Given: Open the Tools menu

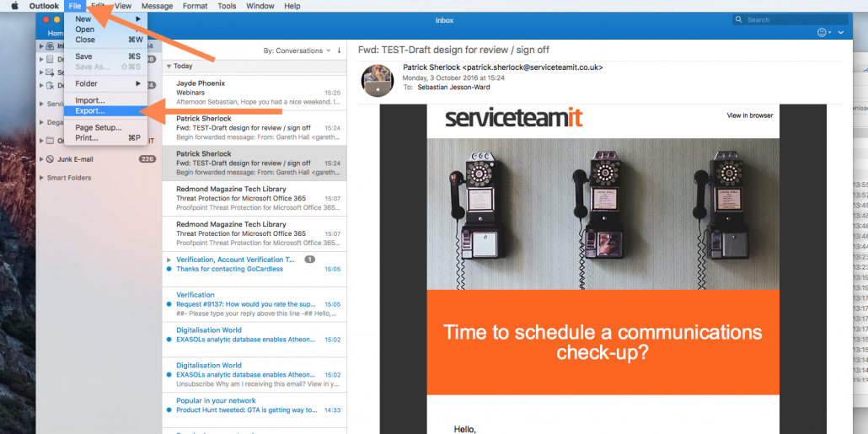Looking at the screenshot, I should pos(227,6).
